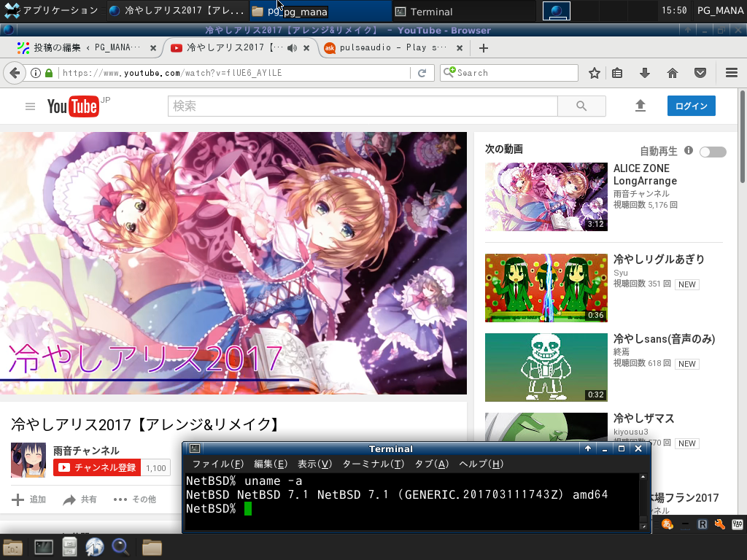Bookmark this page with the star icon

click(594, 73)
